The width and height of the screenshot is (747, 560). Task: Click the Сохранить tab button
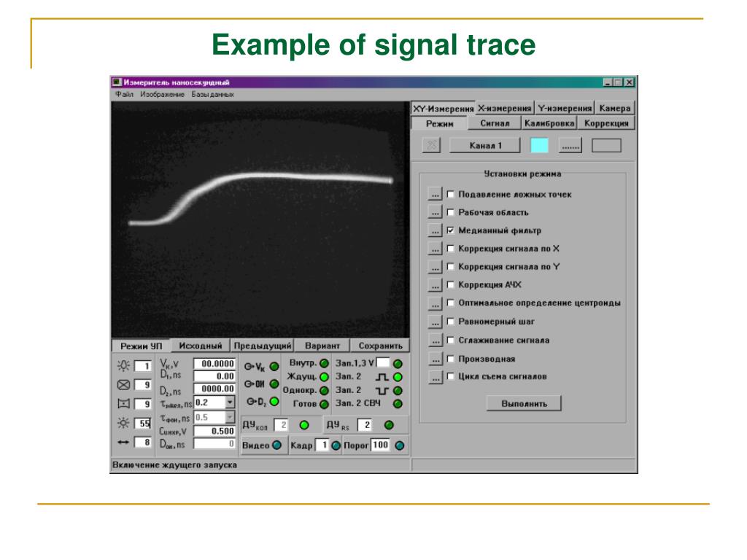(x=380, y=346)
